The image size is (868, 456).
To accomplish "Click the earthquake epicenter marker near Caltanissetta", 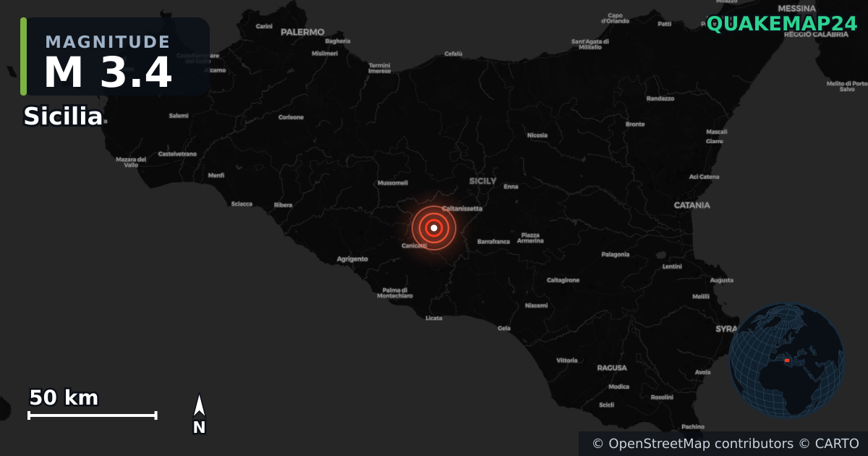I will (433, 228).
